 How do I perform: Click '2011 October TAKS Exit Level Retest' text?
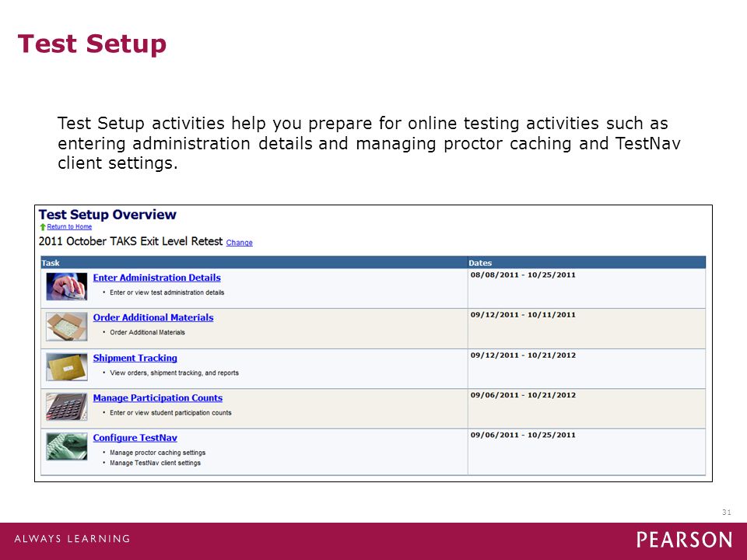[x=131, y=241]
